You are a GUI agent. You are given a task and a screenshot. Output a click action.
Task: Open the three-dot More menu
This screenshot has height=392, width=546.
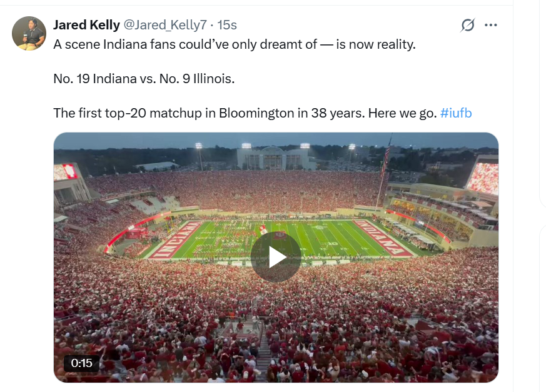coord(491,25)
